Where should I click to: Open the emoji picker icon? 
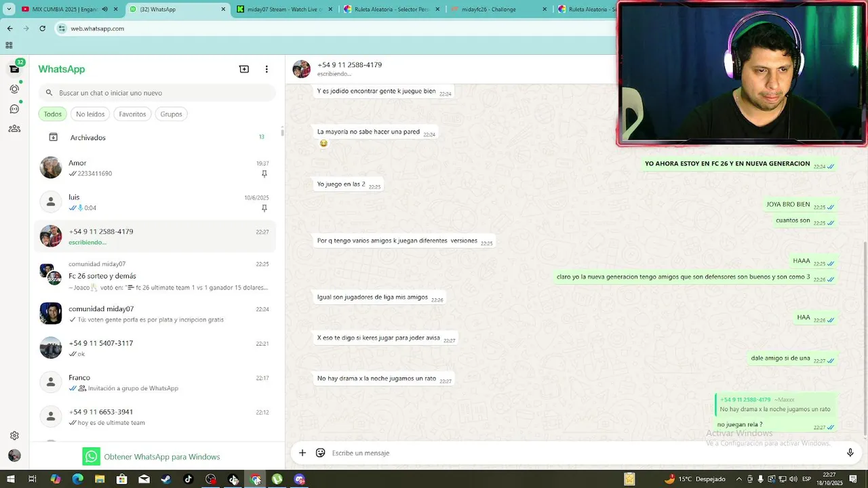[320, 453]
